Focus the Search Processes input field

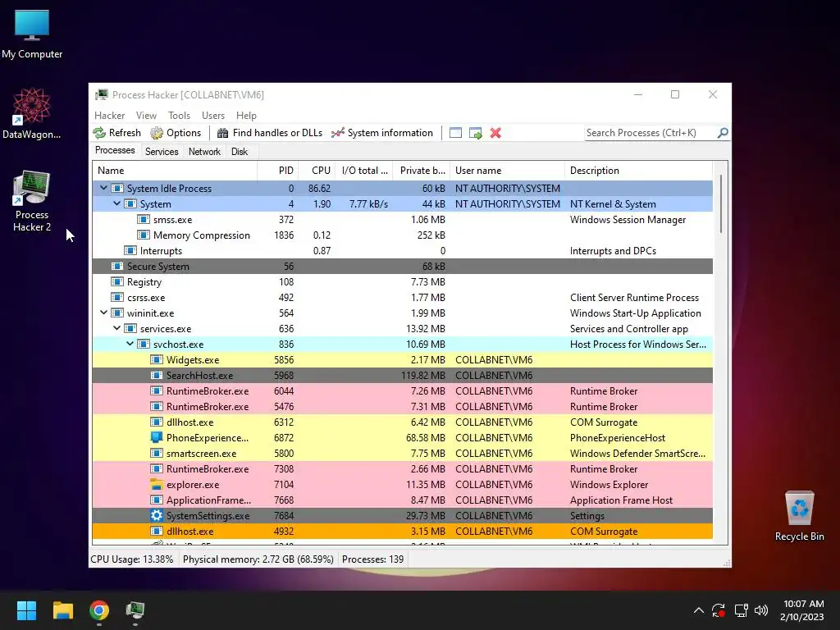point(651,133)
